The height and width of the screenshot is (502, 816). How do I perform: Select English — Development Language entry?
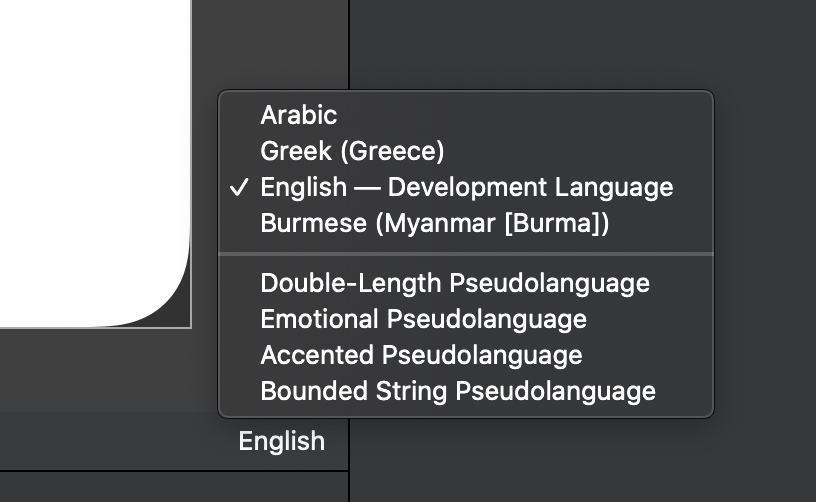[x=466, y=187]
